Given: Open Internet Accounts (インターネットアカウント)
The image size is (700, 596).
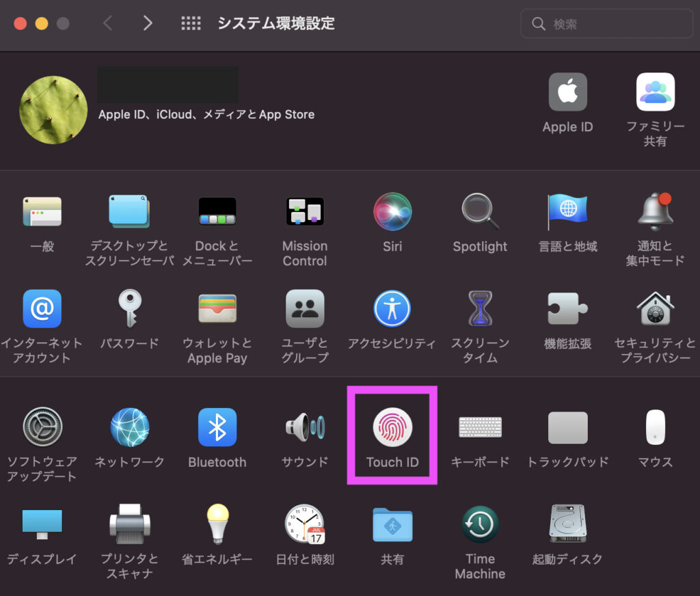Looking at the screenshot, I should click(42, 308).
